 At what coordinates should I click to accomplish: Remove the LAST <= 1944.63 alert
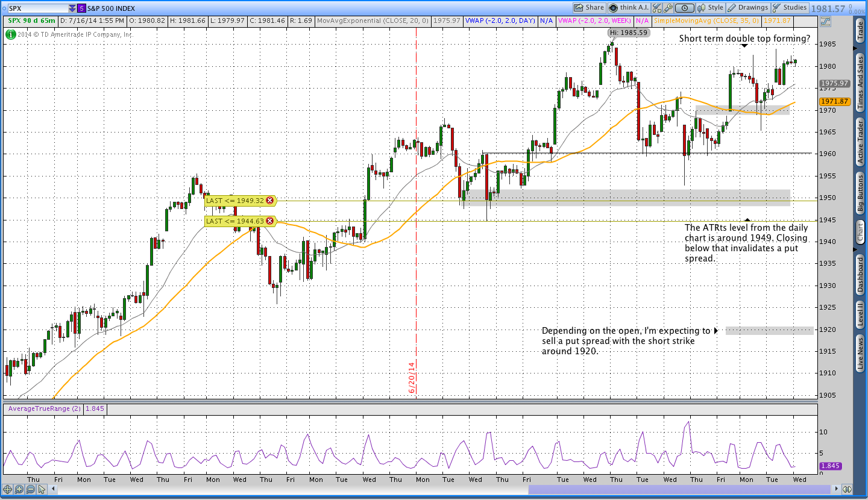coord(269,221)
